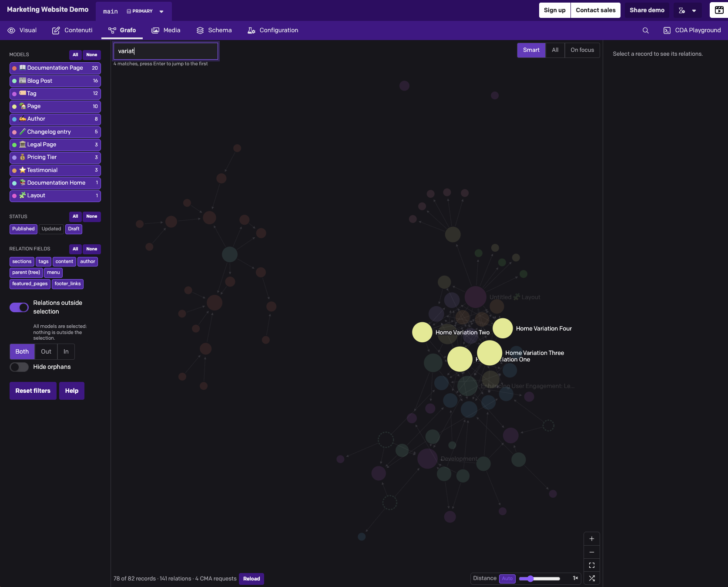Switch graph view to On focus

[x=582, y=50]
